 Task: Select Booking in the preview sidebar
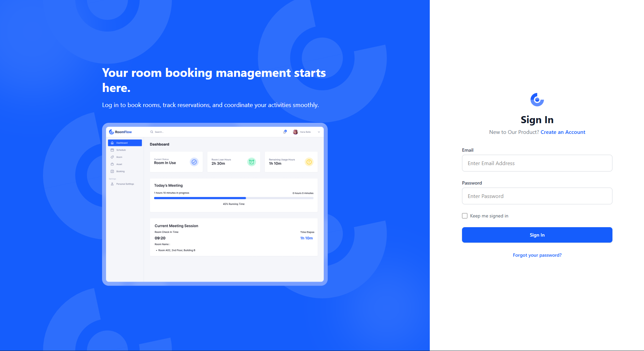[120, 171]
